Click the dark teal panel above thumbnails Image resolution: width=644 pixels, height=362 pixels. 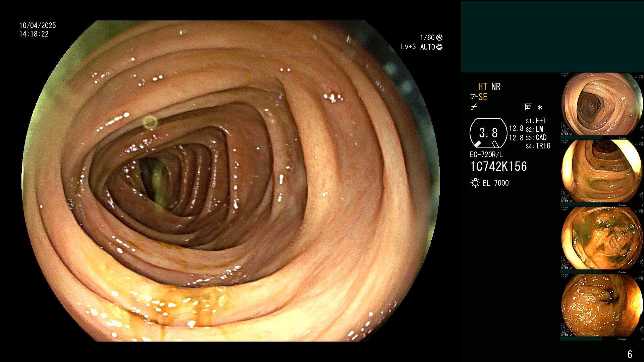(x=552, y=37)
